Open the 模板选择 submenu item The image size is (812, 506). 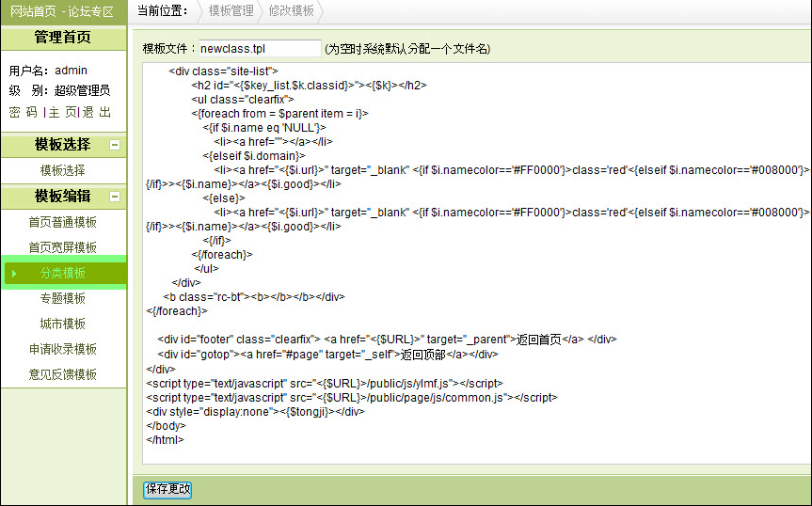coord(63,170)
